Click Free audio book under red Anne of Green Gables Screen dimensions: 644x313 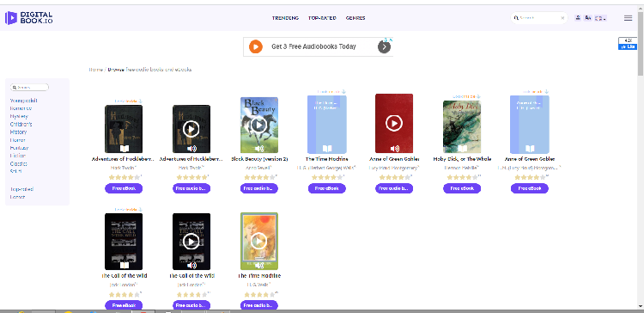click(x=394, y=188)
